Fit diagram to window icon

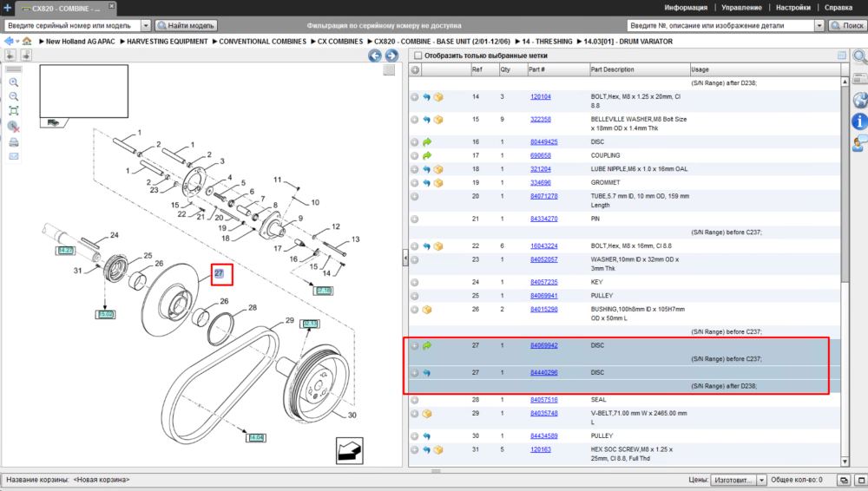pyautogui.click(x=14, y=111)
